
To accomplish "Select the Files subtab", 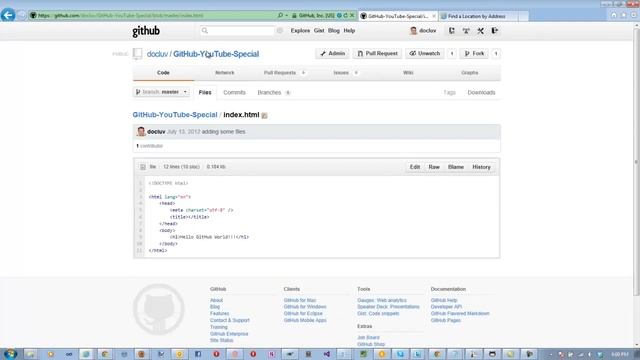I will [205, 93].
